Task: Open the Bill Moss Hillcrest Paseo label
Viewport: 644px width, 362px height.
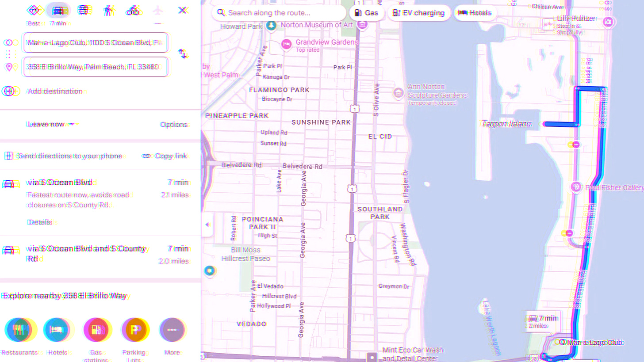Action: click(x=245, y=254)
